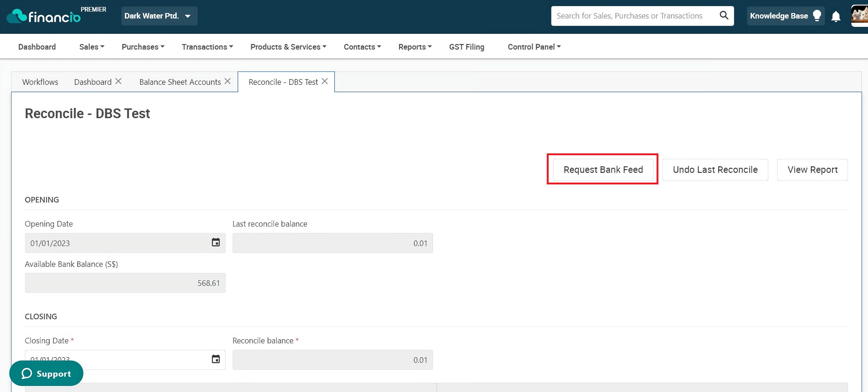Open the Support chat widget

tap(46, 373)
